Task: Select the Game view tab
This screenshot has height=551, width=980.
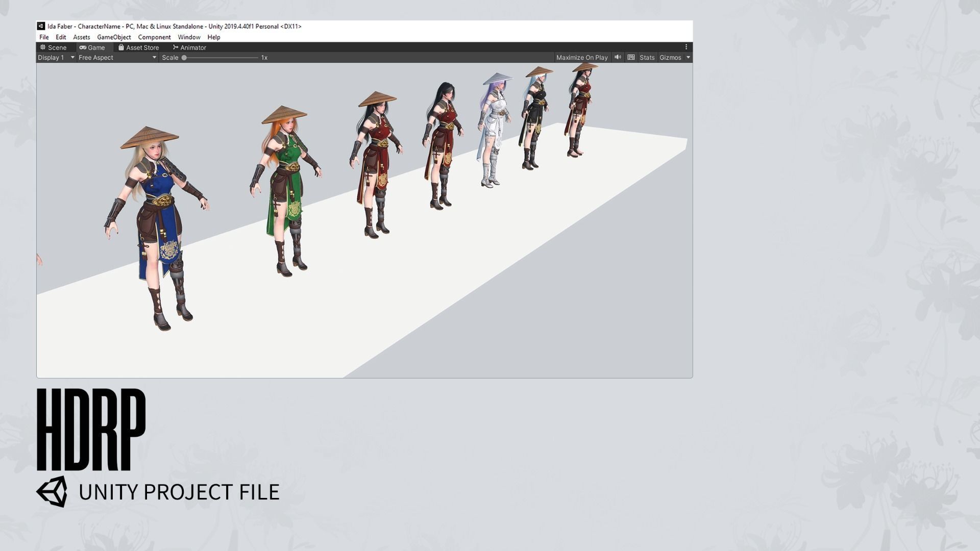Action: click(x=92, y=47)
